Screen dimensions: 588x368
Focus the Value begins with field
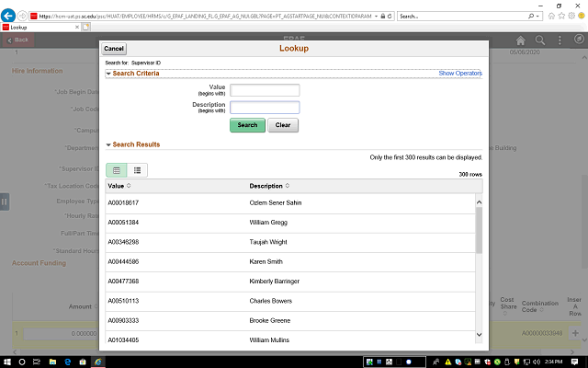pyautogui.click(x=265, y=90)
